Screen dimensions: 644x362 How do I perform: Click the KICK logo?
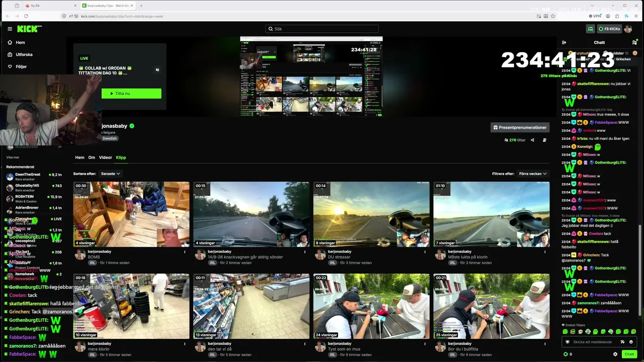[x=29, y=29]
